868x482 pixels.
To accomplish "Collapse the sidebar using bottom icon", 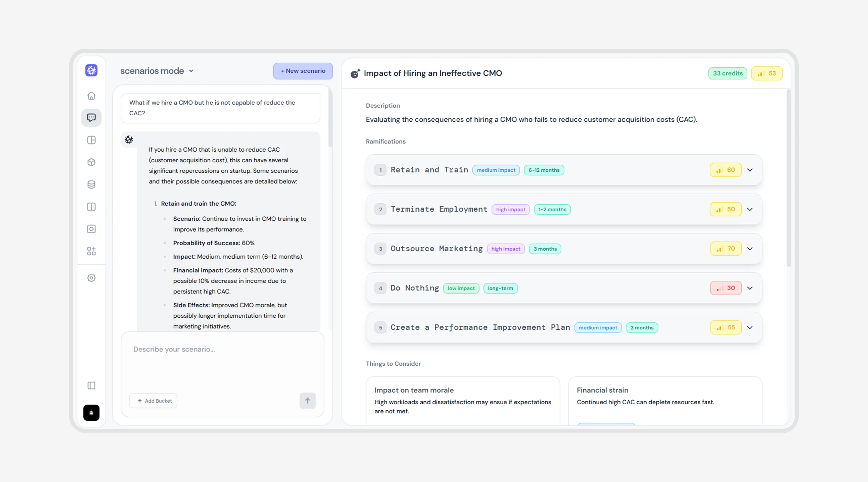I will pyautogui.click(x=91, y=385).
